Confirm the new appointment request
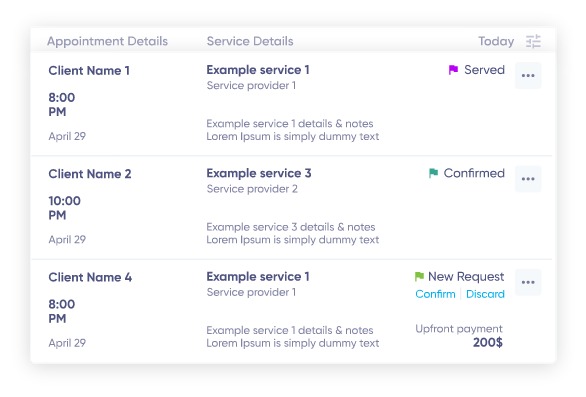This screenshot has height=397, width=586. pos(435,294)
